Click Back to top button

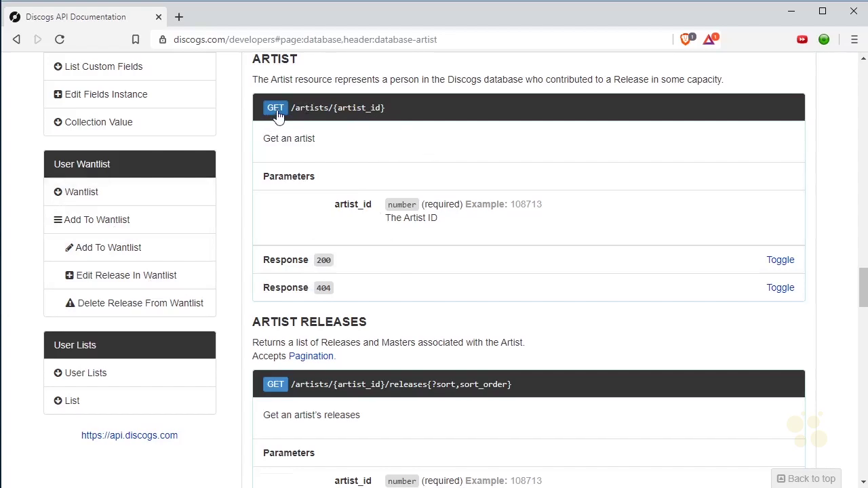click(x=806, y=479)
